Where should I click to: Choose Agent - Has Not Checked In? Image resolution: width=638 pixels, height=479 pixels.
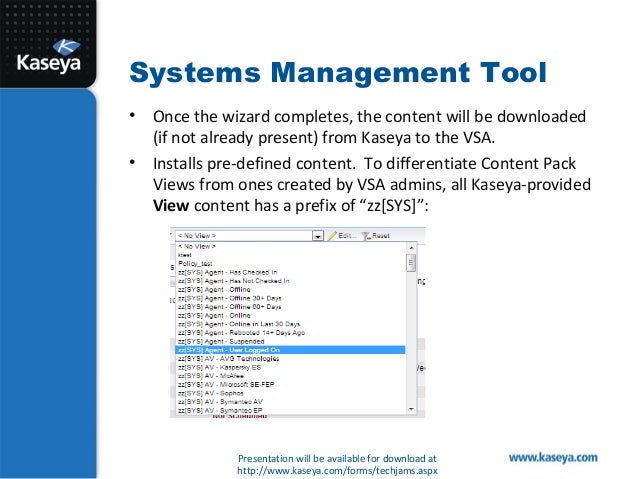click(291, 281)
